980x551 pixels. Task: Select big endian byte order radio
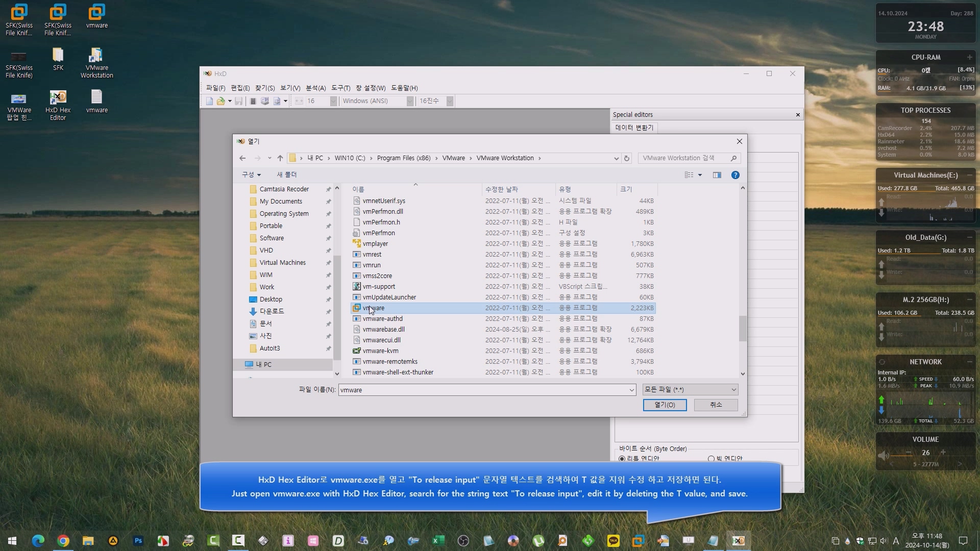coord(711,459)
